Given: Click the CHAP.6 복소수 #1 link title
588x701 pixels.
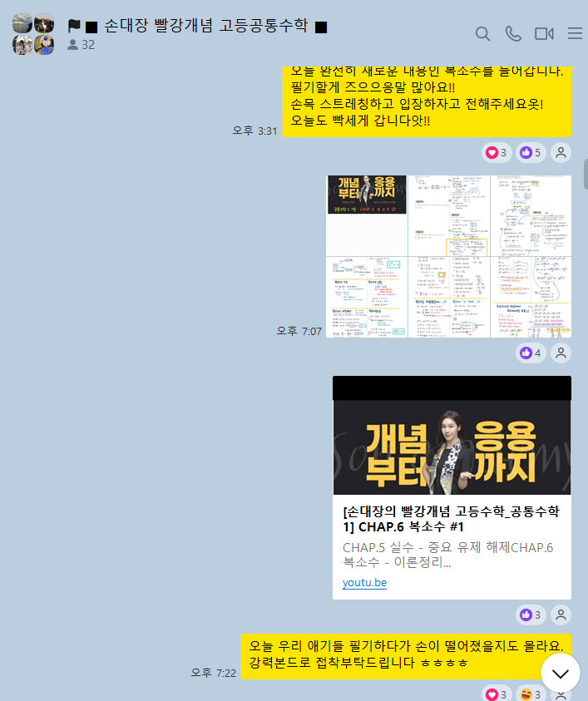Looking at the screenshot, I should [x=450, y=519].
